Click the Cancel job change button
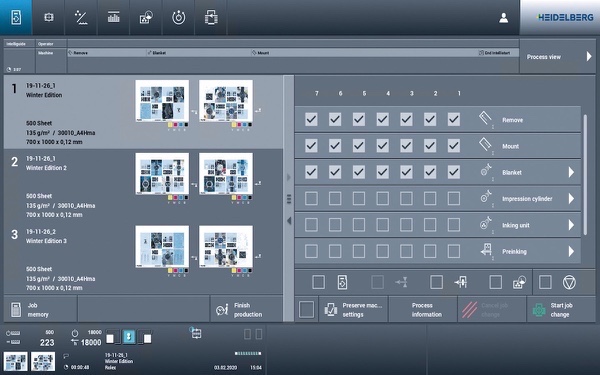The image size is (600, 375). [x=492, y=310]
